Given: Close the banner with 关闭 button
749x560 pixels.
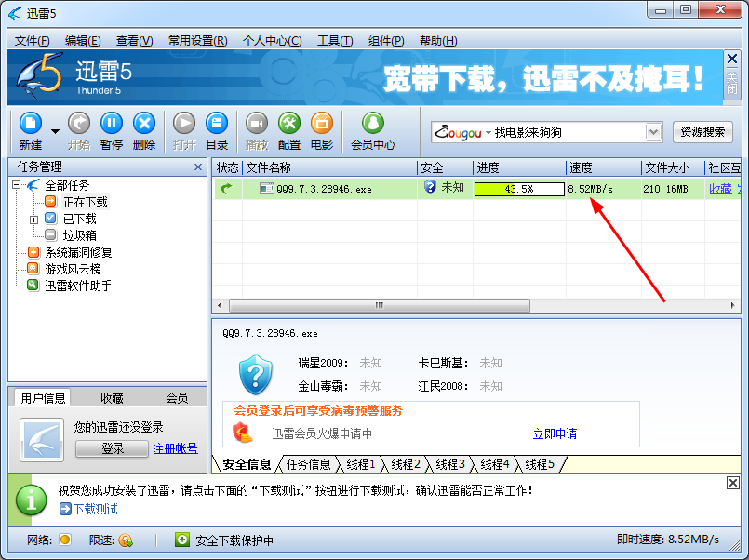Looking at the screenshot, I should (732, 74).
